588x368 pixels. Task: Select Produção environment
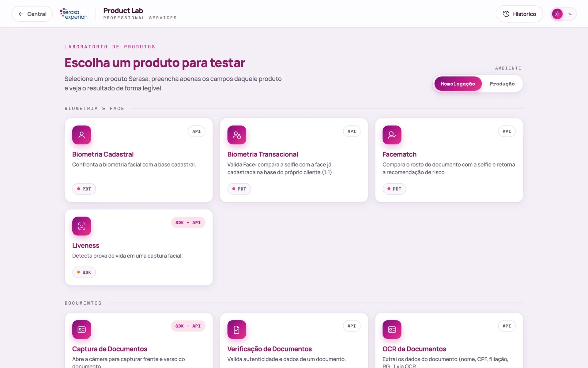pyautogui.click(x=502, y=84)
